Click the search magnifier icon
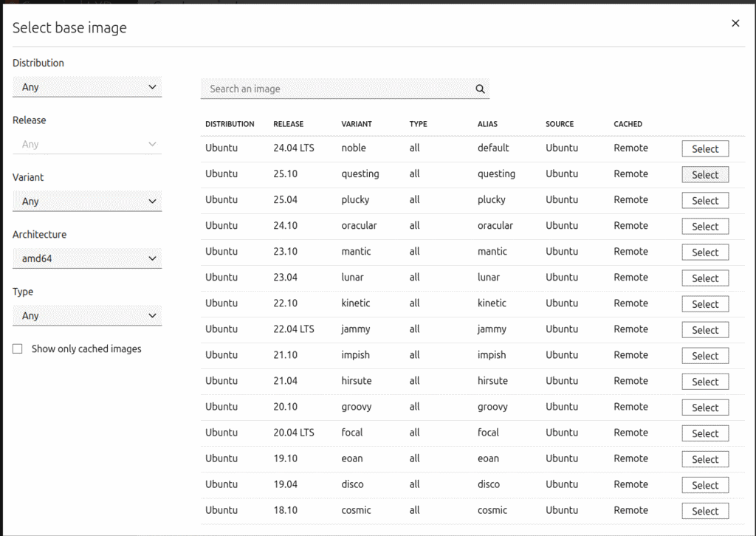 [x=480, y=89]
